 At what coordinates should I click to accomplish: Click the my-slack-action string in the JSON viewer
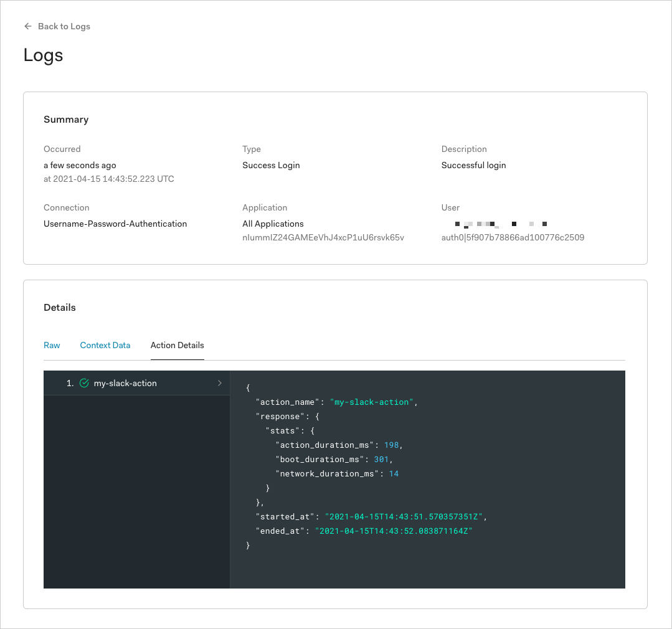(371, 402)
